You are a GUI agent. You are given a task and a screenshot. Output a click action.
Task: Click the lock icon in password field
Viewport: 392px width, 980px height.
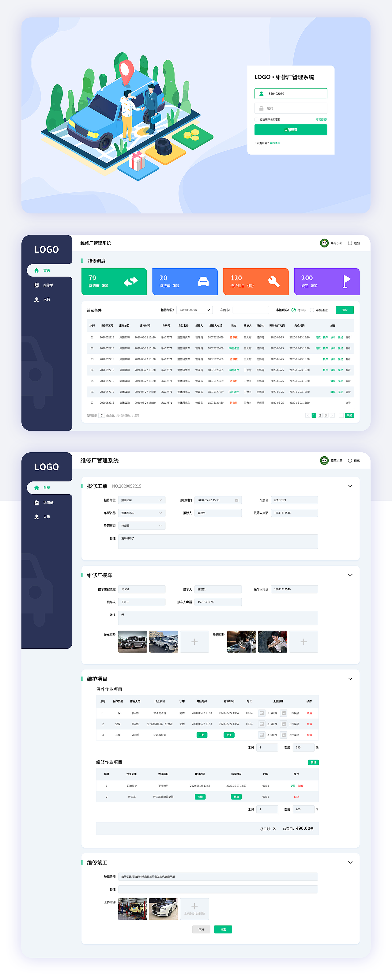[x=261, y=108]
